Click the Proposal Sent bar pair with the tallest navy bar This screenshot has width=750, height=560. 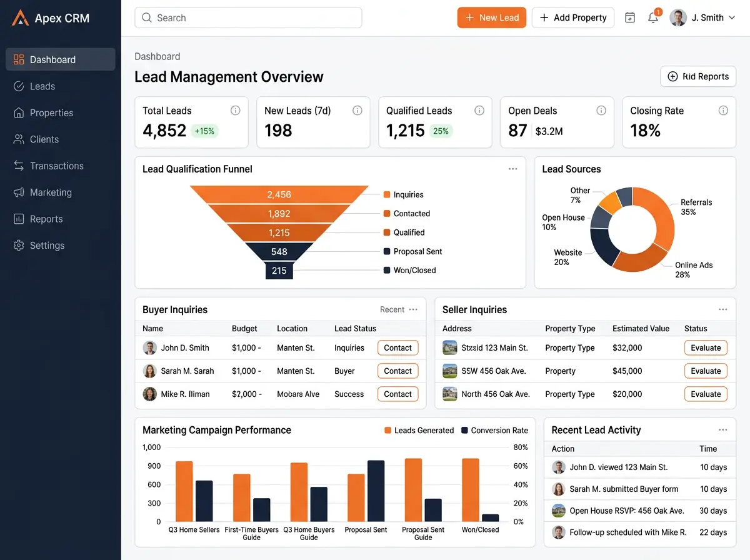pyautogui.click(x=366, y=491)
